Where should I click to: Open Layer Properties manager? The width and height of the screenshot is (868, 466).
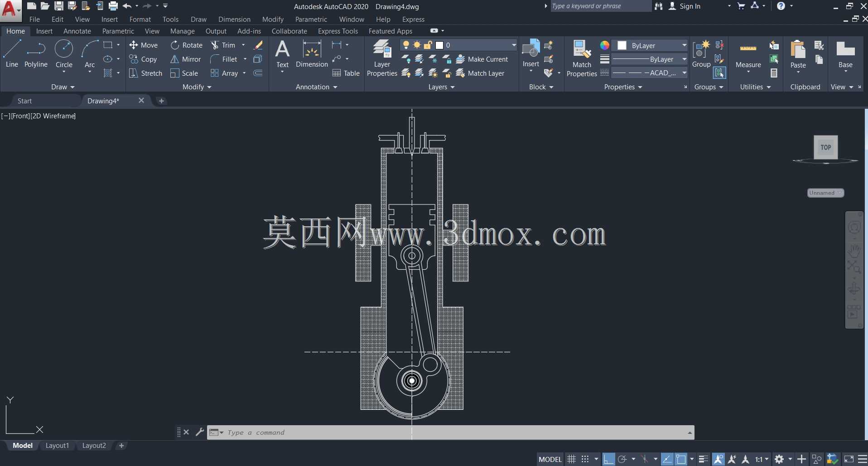click(382, 58)
